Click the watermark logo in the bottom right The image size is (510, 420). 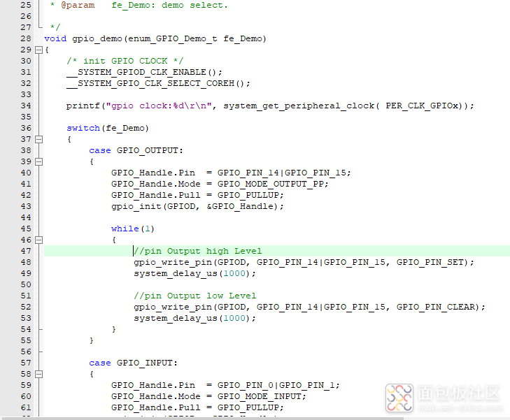pyautogui.click(x=399, y=396)
